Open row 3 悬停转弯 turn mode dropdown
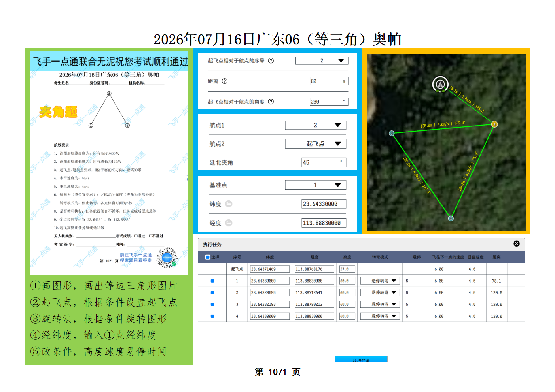The width and height of the screenshot is (555, 392). [x=380, y=305]
